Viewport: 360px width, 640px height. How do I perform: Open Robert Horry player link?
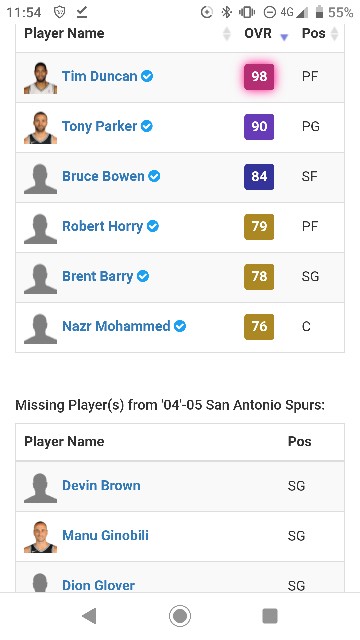coord(102,226)
